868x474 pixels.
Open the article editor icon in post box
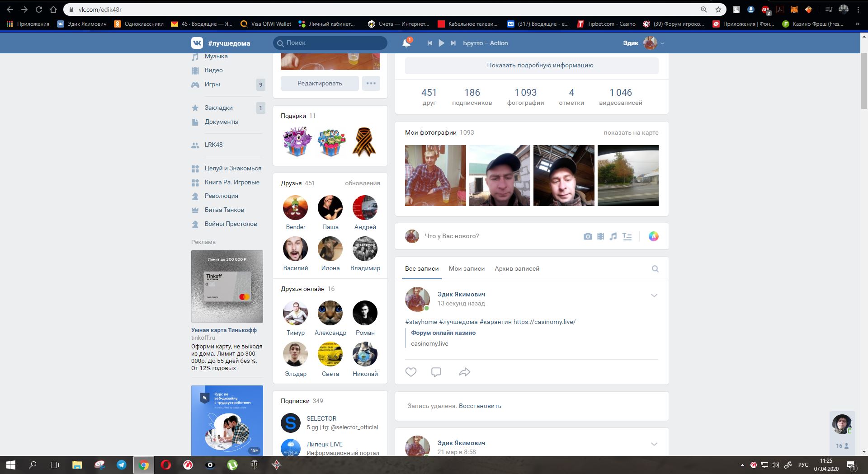pyautogui.click(x=627, y=236)
